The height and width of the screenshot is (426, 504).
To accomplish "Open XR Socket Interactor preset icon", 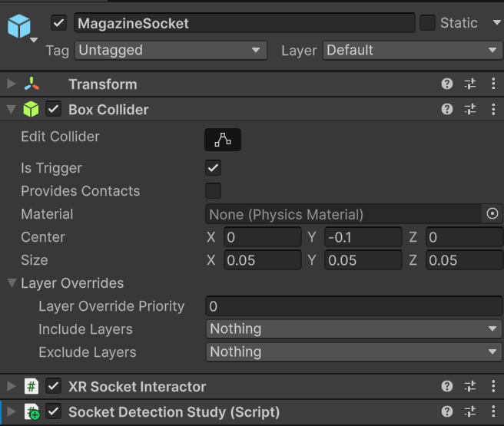I will [x=470, y=387].
